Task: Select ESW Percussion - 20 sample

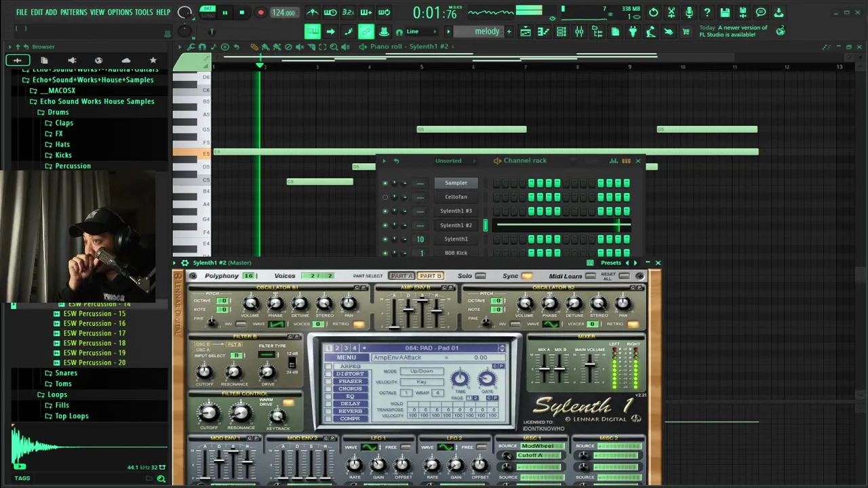Action: (x=94, y=363)
